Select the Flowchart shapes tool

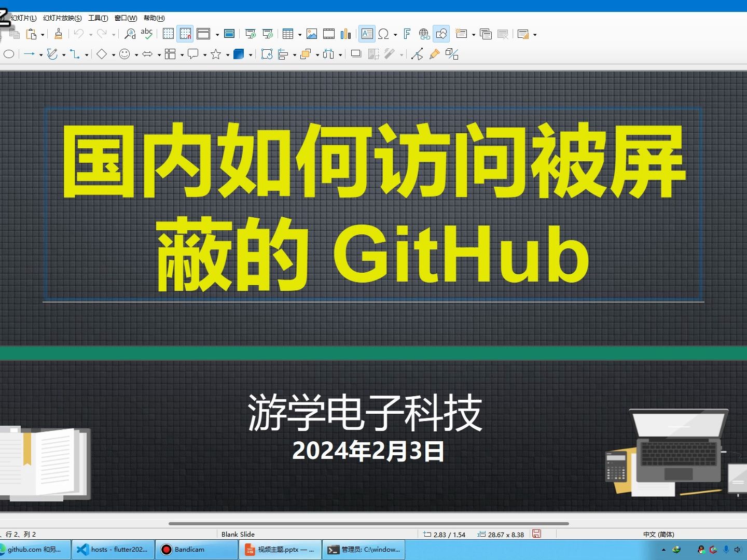coord(170,54)
